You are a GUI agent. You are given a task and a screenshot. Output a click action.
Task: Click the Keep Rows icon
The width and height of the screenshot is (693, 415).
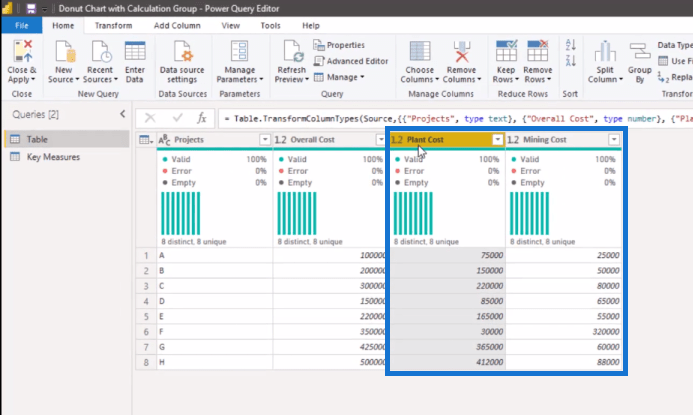pyautogui.click(x=506, y=50)
